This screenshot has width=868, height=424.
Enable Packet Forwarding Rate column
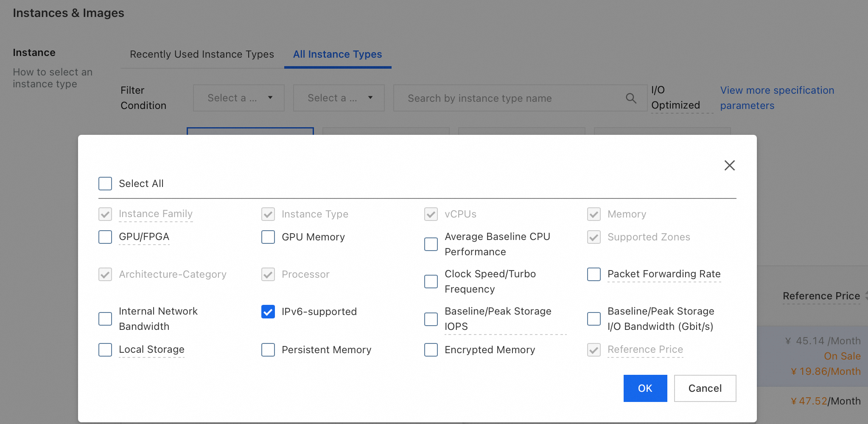(x=594, y=274)
